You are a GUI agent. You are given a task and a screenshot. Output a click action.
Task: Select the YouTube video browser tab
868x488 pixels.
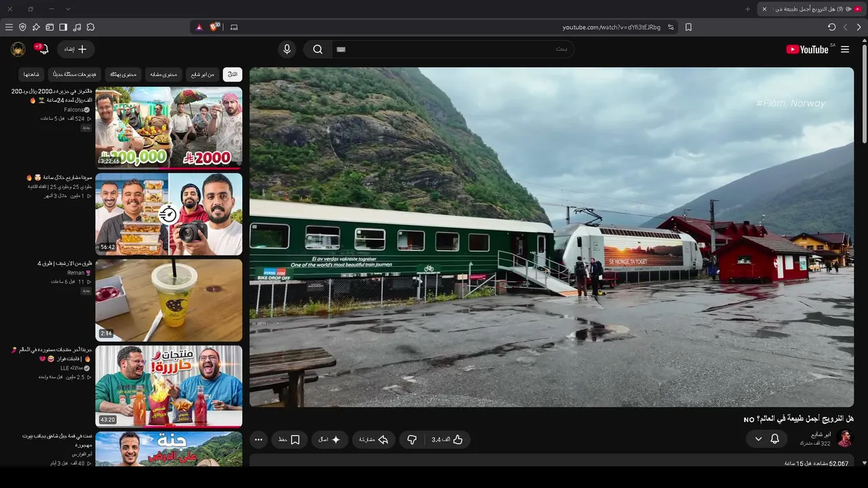click(x=811, y=9)
